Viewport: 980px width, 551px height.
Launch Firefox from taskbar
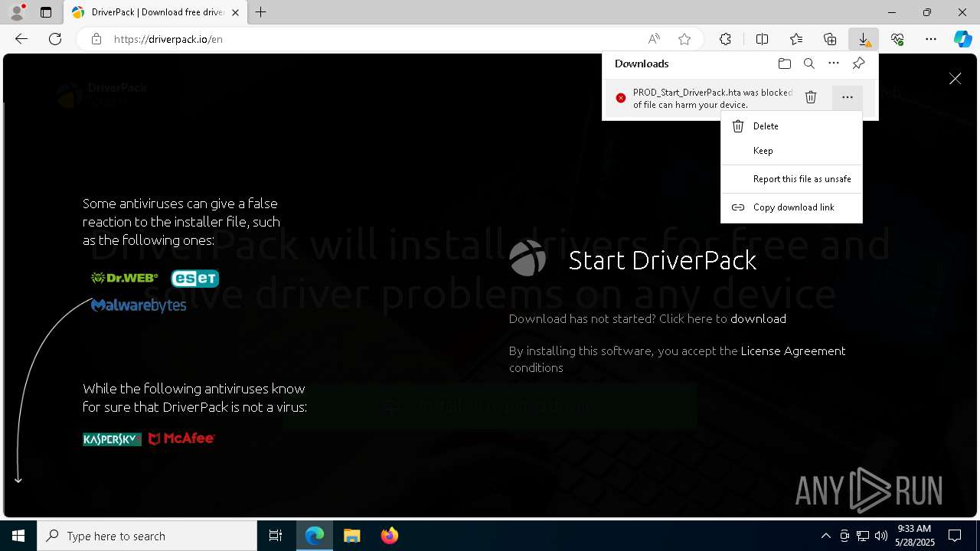390,536
